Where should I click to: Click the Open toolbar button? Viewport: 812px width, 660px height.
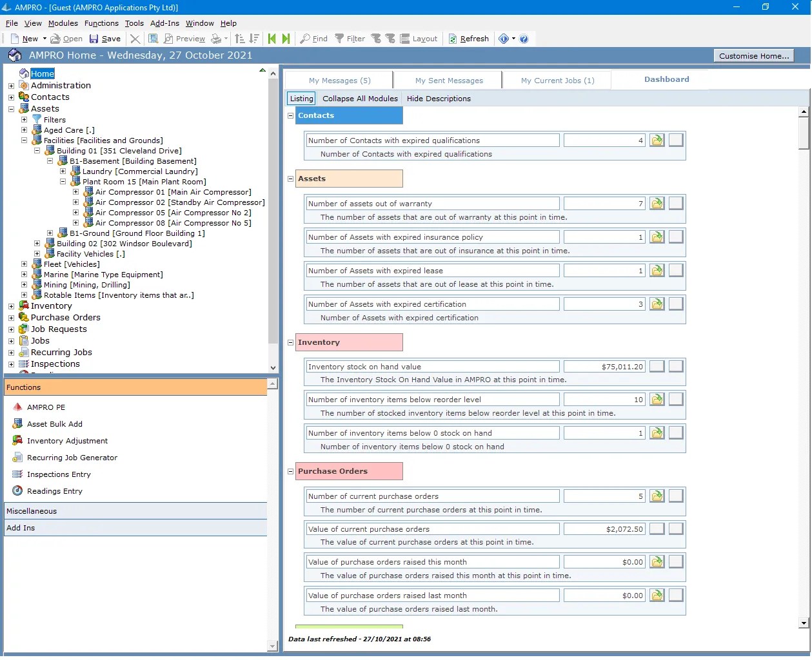[x=66, y=39]
